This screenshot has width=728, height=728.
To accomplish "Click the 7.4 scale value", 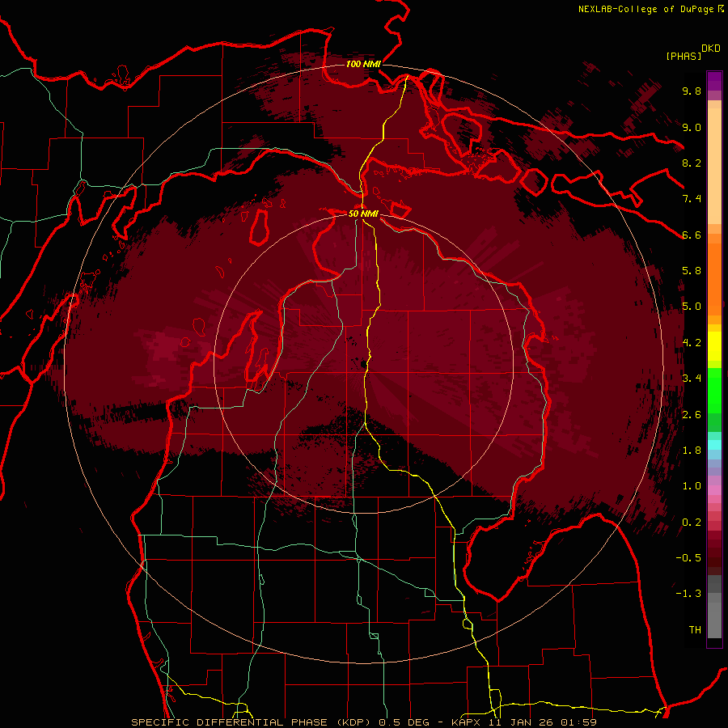I will click(x=692, y=199).
